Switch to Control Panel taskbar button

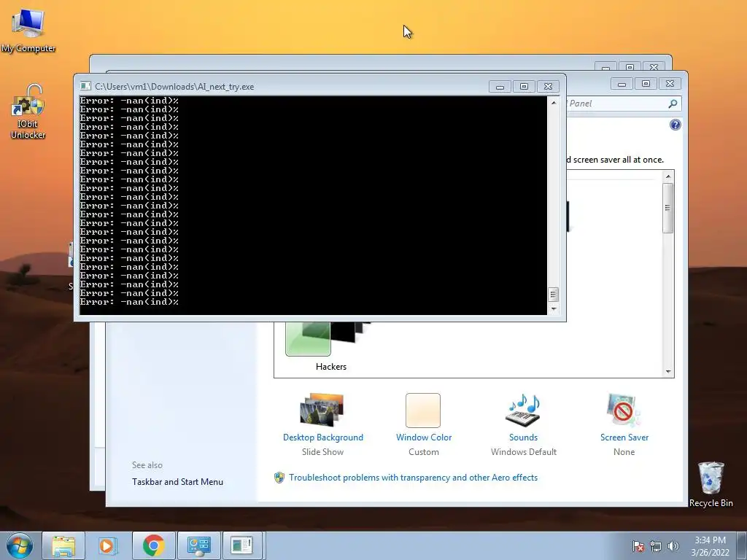[x=198, y=545]
